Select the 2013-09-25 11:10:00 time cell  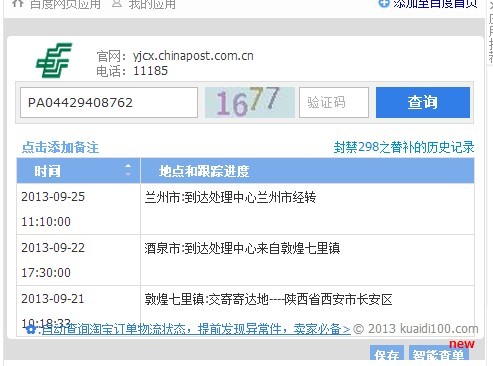[x=79, y=209]
